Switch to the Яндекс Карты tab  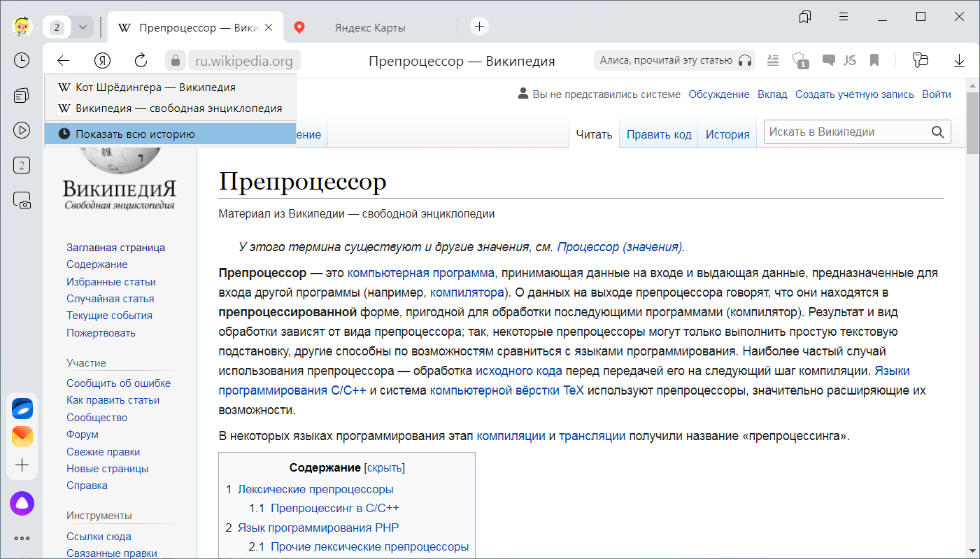(x=369, y=28)
